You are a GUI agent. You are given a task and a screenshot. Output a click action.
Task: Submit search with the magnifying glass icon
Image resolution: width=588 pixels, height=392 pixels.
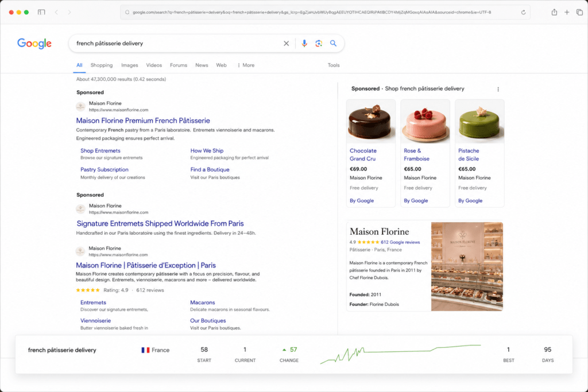(333, 44)
